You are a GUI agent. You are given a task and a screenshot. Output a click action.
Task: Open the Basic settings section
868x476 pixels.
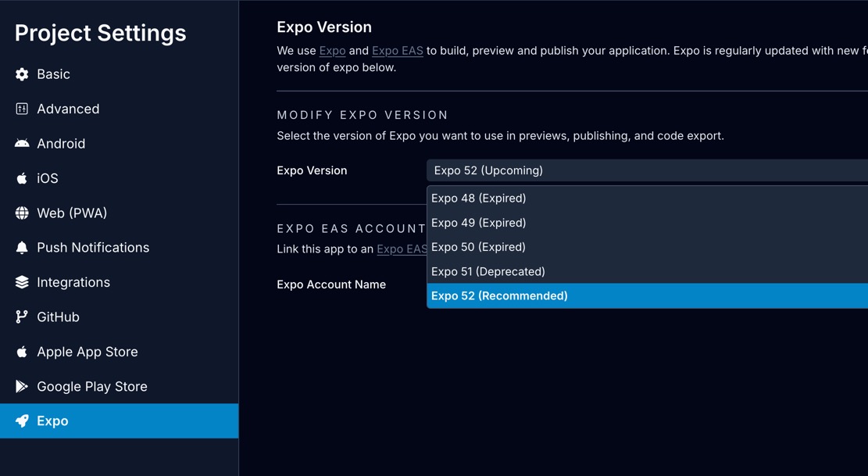(x=119, y=74)
